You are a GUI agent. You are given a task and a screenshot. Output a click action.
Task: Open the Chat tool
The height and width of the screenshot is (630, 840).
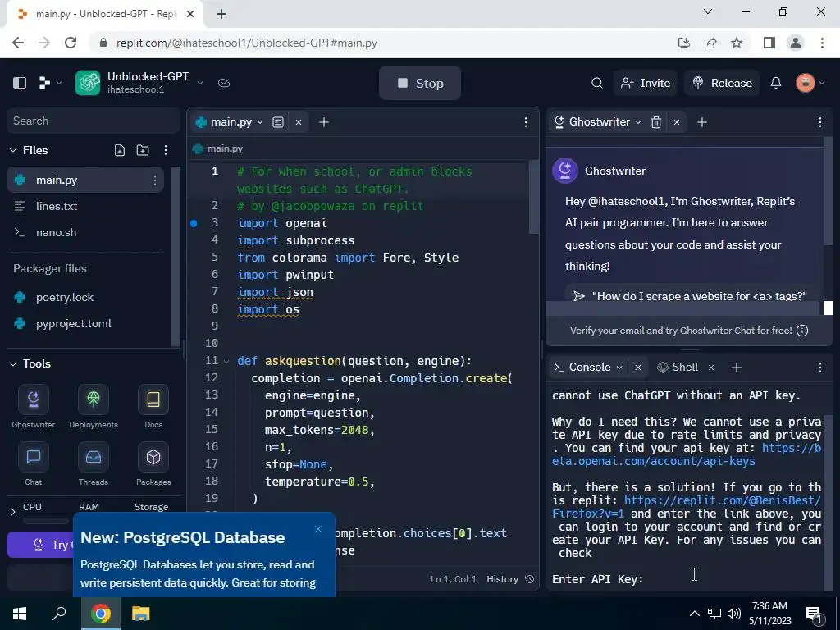tap(33, 464)
